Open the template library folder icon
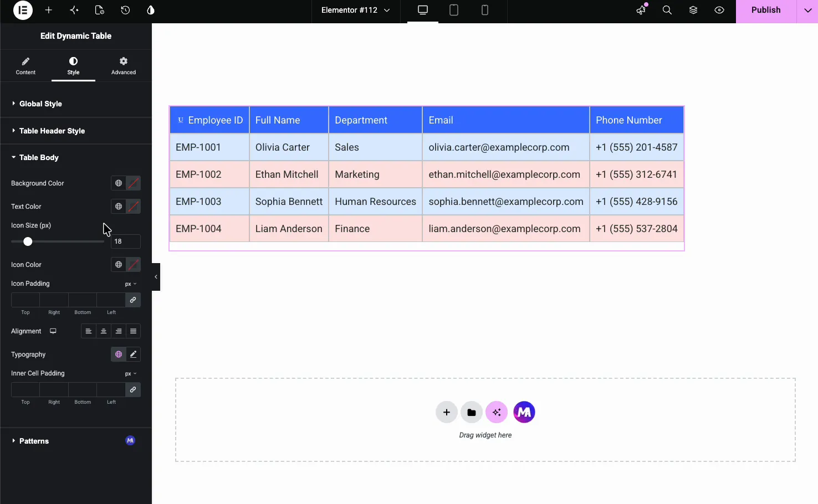Image resolution: width=818 pixels, height=504 pixels. [472, 412]
